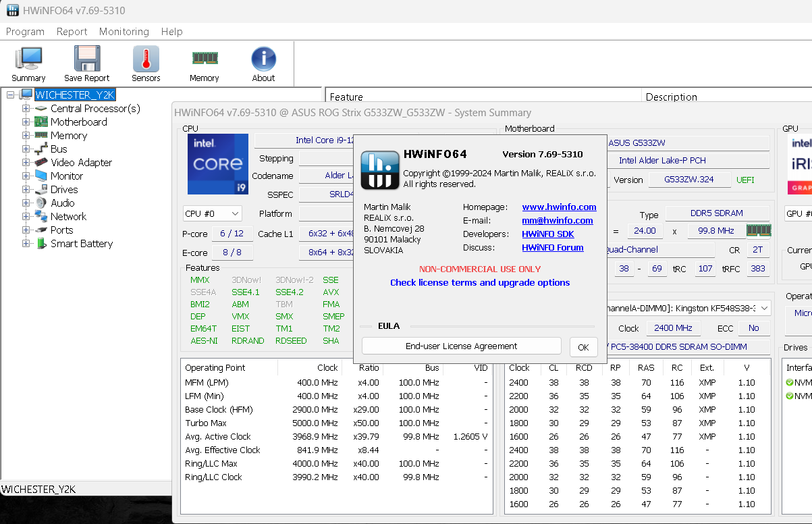Click the mm@hwinfo.com email link

coord(558,221)
